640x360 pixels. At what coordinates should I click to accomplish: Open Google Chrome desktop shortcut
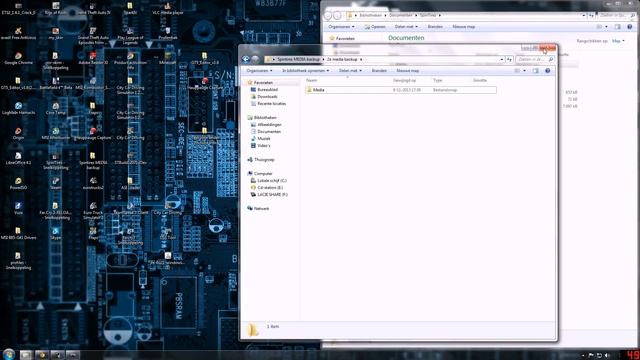coord(18,58)
